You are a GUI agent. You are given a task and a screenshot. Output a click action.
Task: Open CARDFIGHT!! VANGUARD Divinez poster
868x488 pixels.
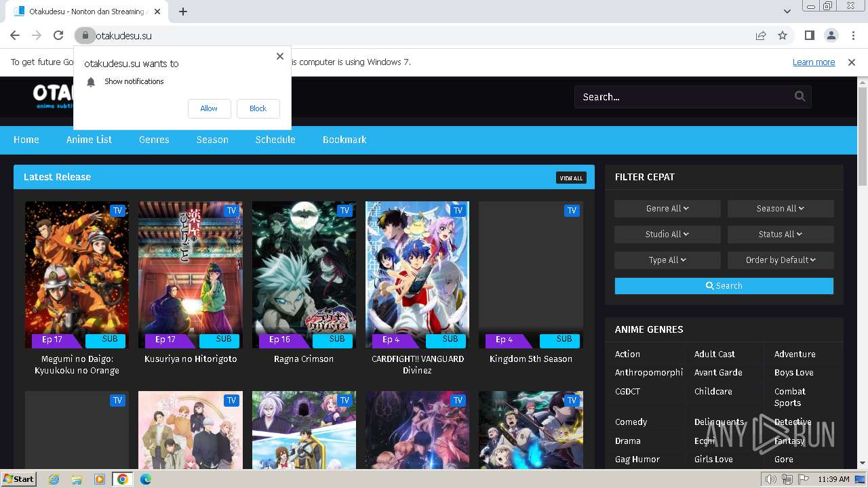pos(417,274)
